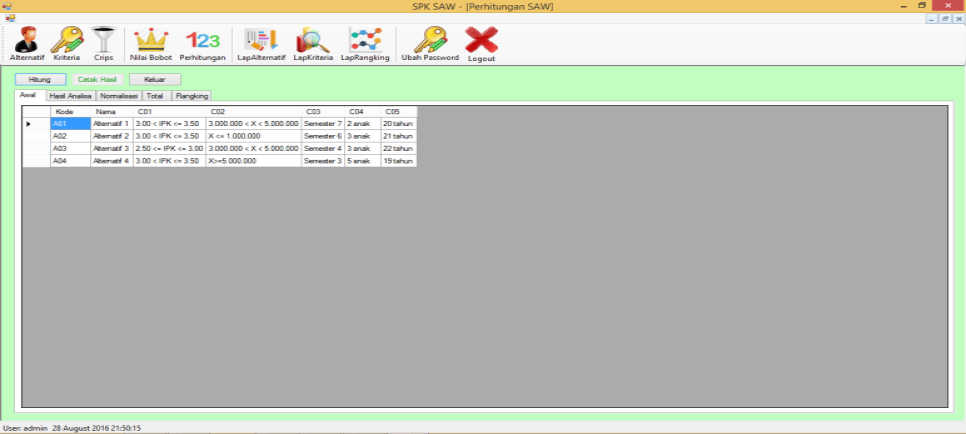The image size is (966, 434).
Task: Select the A03 code cell
Action: (70, 148)
